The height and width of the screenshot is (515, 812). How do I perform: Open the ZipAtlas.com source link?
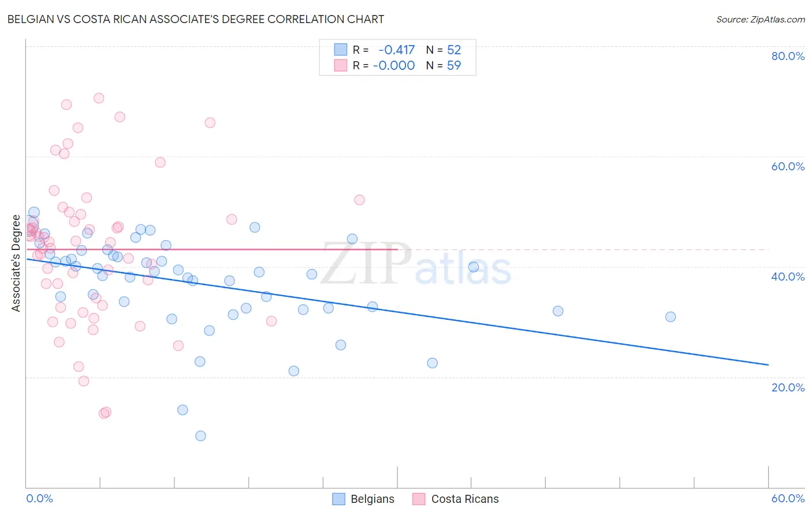coord(761,19)
